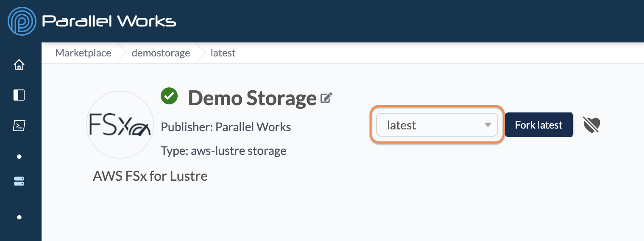Click the green checkmark status icon

pyautogui.click(x=169, y=96)
